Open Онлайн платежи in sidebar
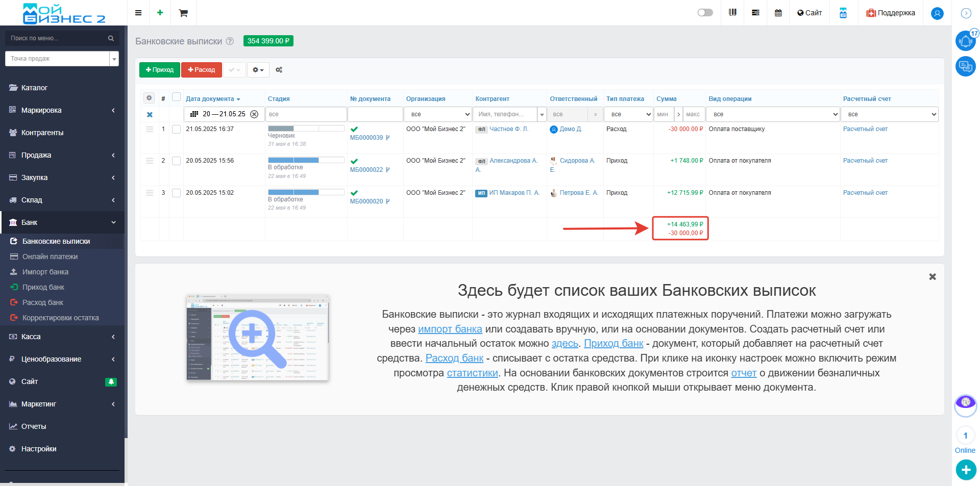Screen dimensions: 980x486 pyautogui.click(x=50, y=257)
